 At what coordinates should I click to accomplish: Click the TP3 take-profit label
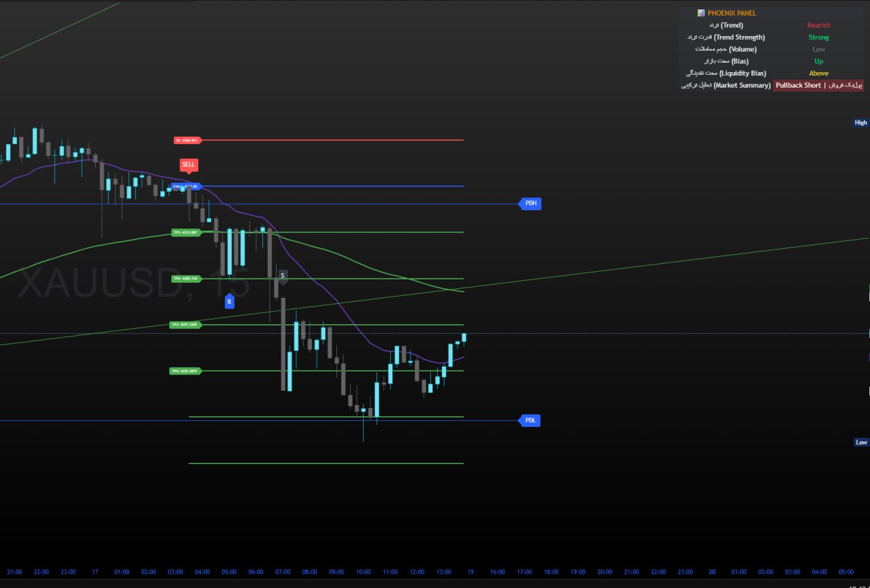[x=185, y=325]
